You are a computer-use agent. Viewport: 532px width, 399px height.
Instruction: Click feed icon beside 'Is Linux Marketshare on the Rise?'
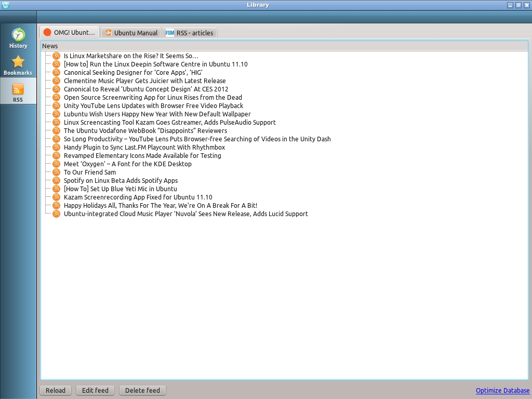(56, 56)
